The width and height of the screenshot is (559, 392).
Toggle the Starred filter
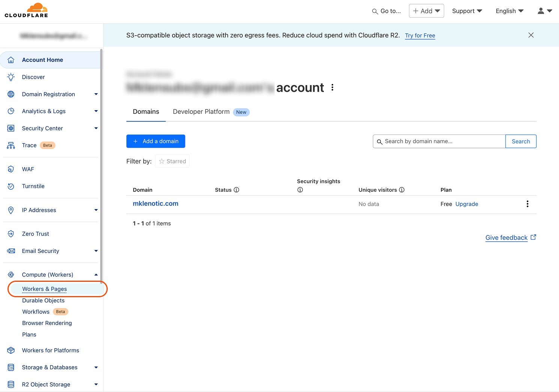tap(172, 161)
